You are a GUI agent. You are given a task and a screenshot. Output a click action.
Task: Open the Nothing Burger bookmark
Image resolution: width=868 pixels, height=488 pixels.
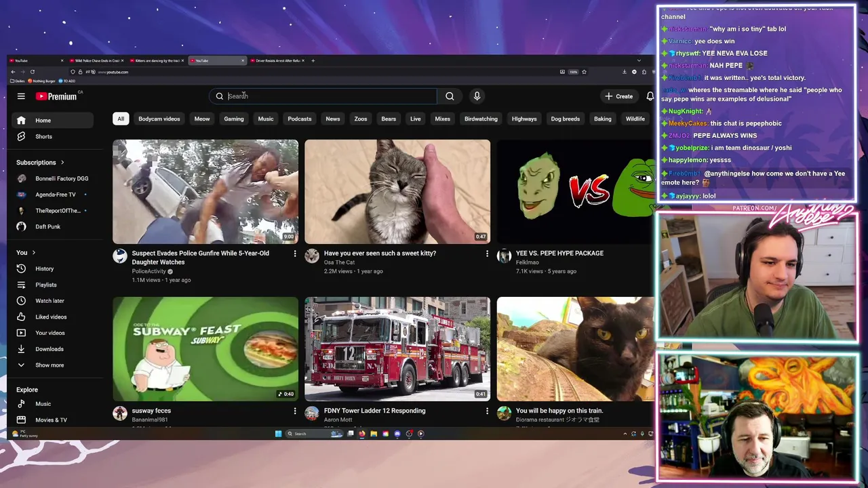tap(42, 81)
